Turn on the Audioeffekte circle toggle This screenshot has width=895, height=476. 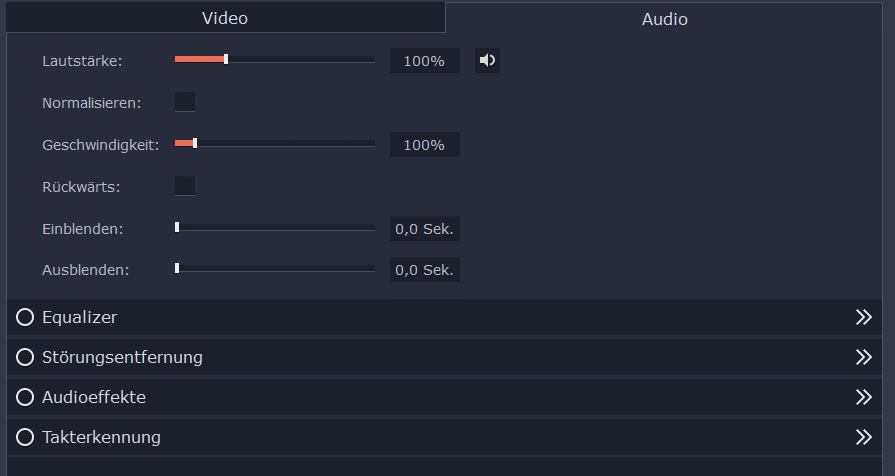[25, 397]
